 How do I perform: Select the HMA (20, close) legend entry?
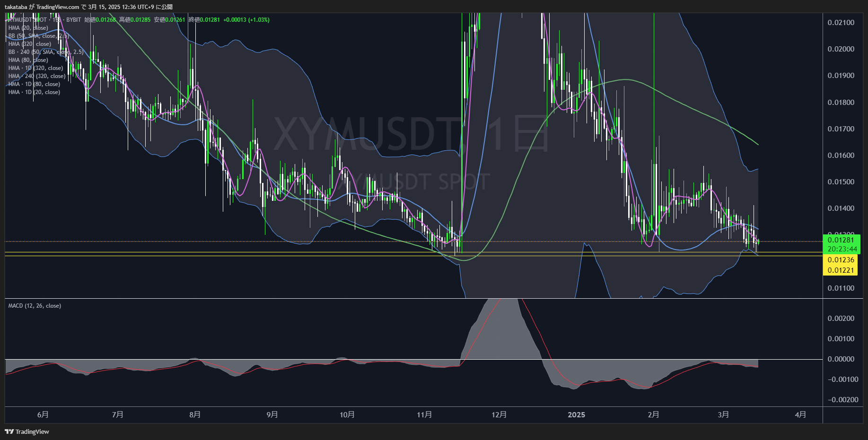coord(28,28)
